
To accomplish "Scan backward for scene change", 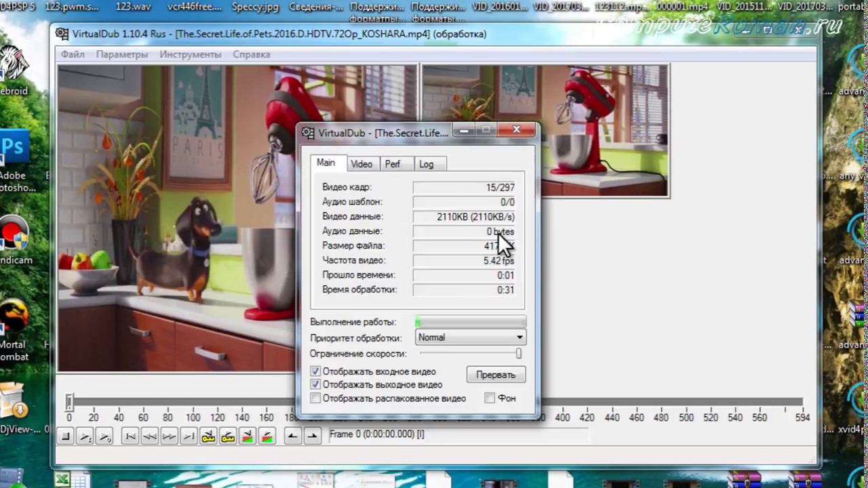I will [248, 436].
